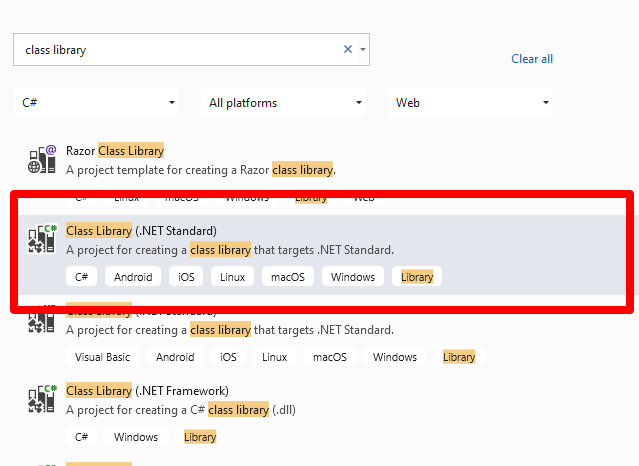Click the Visual Basic Class Library icon
This screenshot has width=639, height=466.
(x=41, y=320)
